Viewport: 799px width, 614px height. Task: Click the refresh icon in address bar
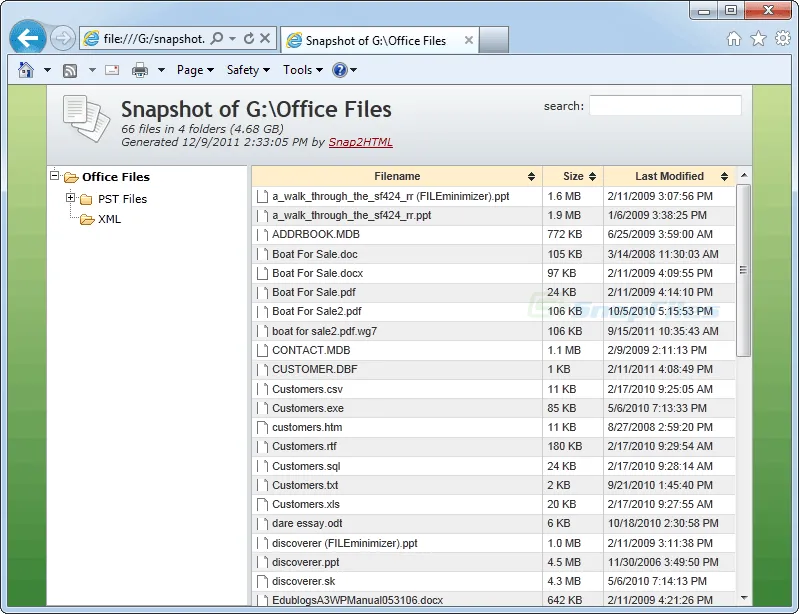click(x=249, y=38)
